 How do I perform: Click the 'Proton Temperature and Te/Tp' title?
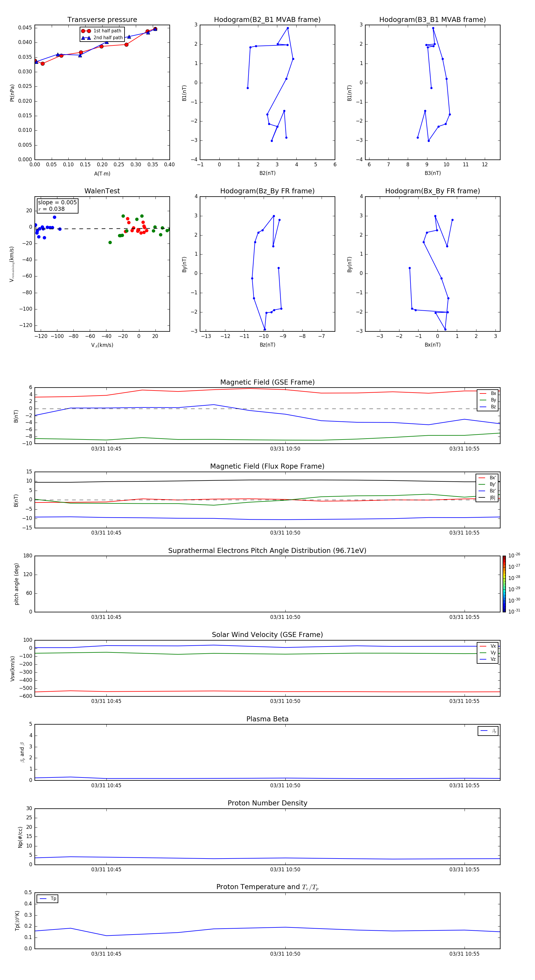click(x=267, y=887)
